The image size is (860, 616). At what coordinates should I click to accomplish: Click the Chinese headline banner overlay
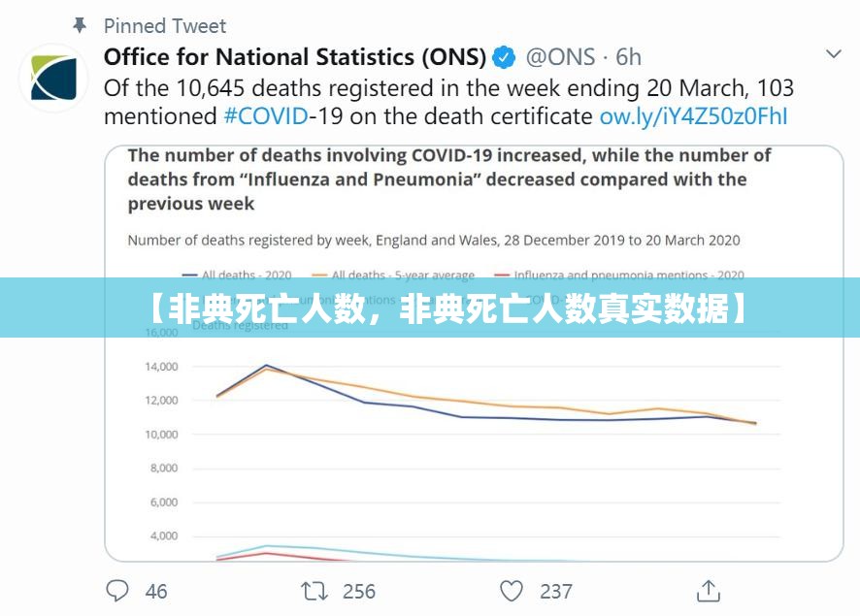click(x=430, y=308)
